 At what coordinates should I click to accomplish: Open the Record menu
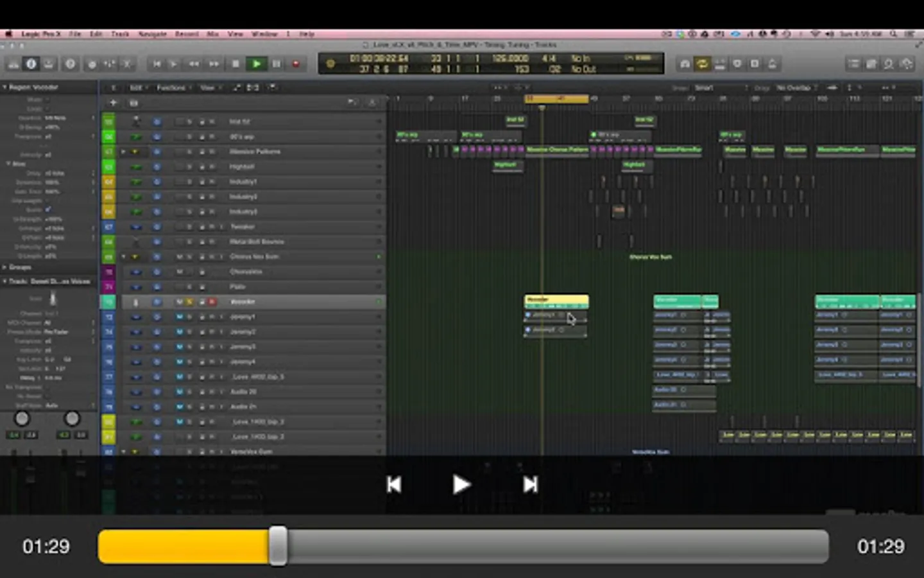pos(187,34)
